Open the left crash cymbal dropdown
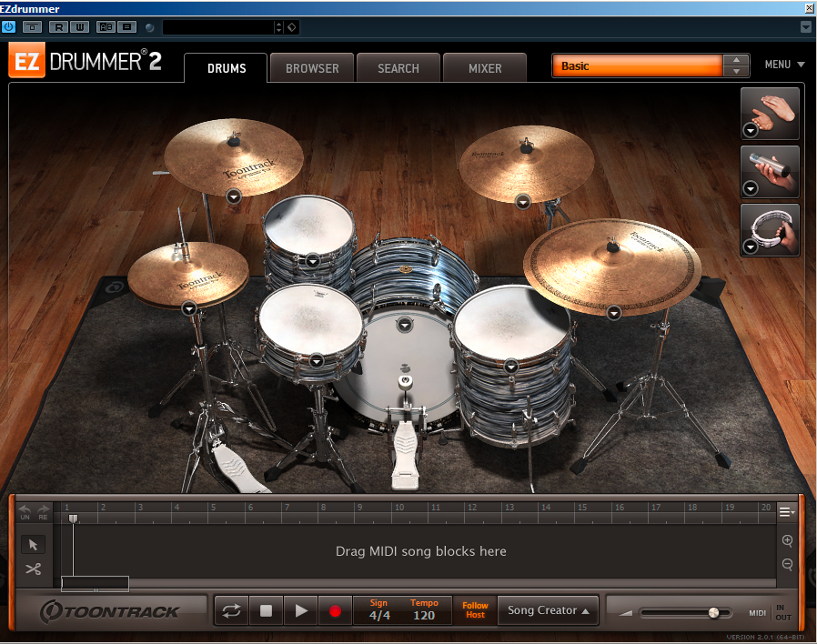Viewport: 817px width, 644px height. tap(234, 196)
